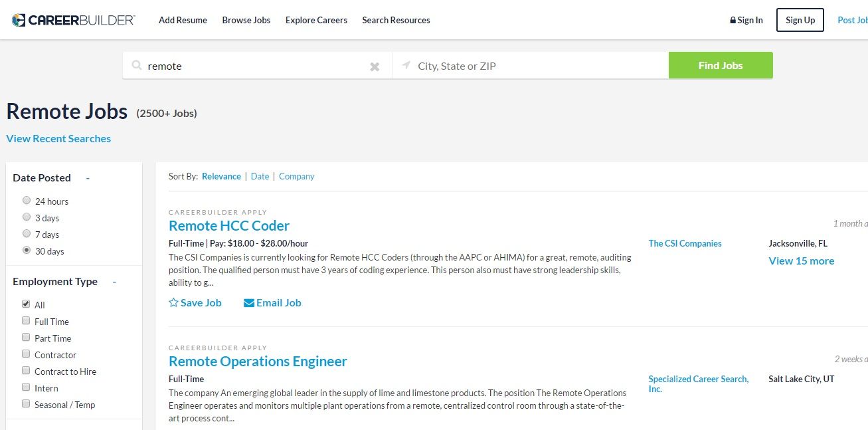Sort results by Company
This screenshot has height=430, width=868.
pos(296,176)
